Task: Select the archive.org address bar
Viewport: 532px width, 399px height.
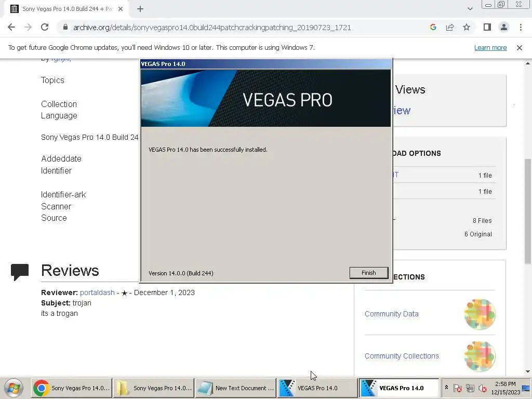Action: point(212,28)
